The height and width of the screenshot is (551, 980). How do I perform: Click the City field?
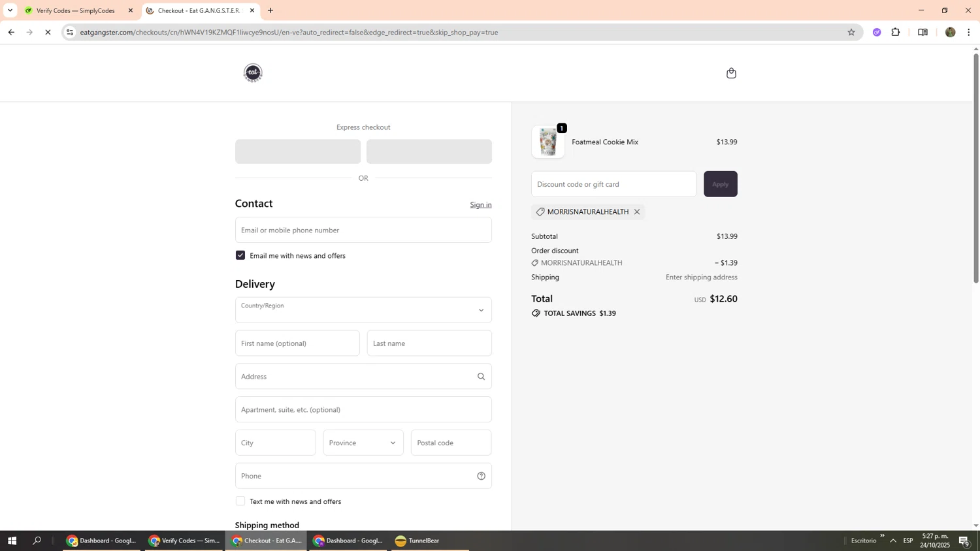[276, 443]
